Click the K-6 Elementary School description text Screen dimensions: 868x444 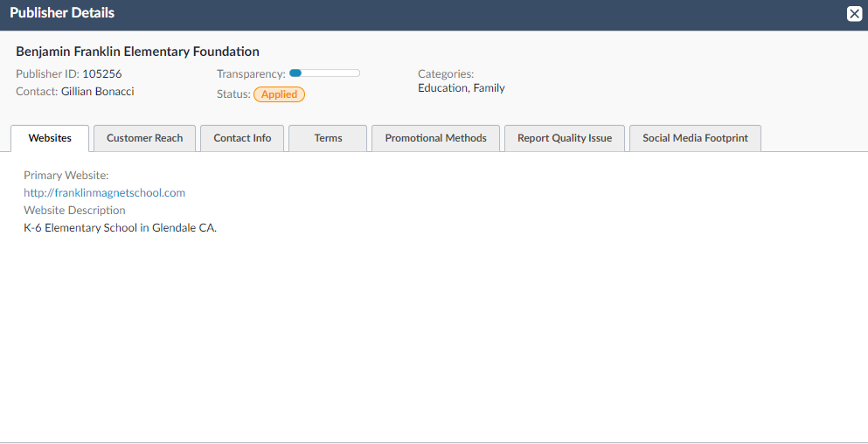click(120, 227)
